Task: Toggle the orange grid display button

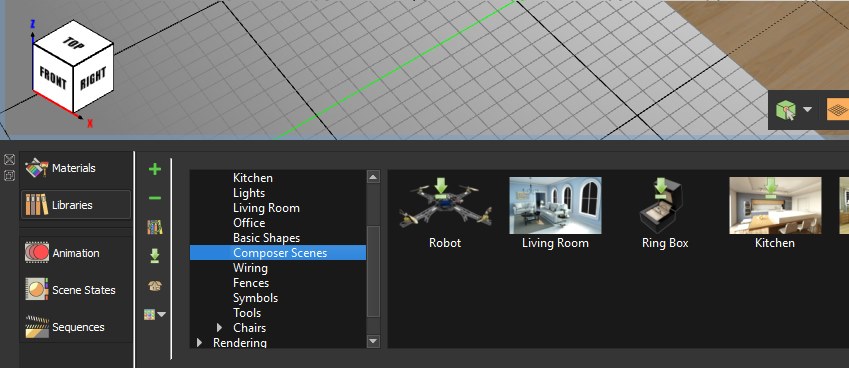Action: pos(838,110)
